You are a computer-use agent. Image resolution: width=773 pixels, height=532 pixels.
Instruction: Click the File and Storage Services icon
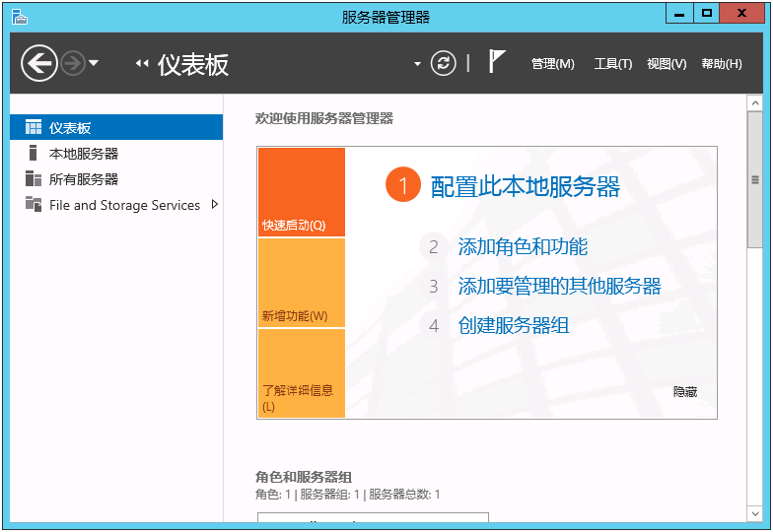pos(34,205)
